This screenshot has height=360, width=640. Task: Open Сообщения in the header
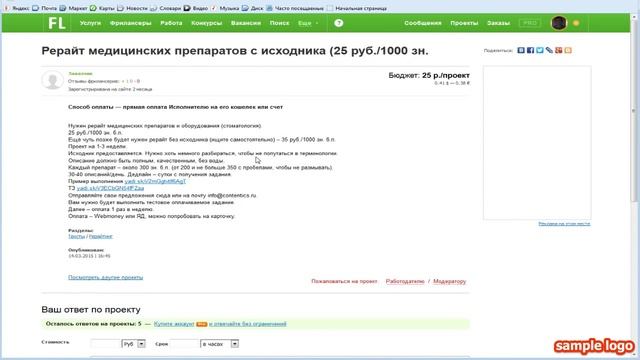[423, 23]
